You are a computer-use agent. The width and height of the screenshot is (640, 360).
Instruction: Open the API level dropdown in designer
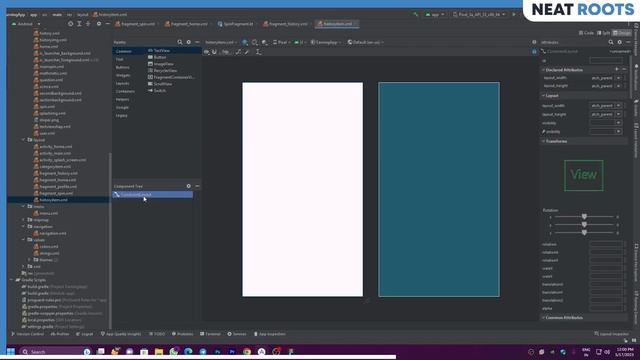(300, 42)
